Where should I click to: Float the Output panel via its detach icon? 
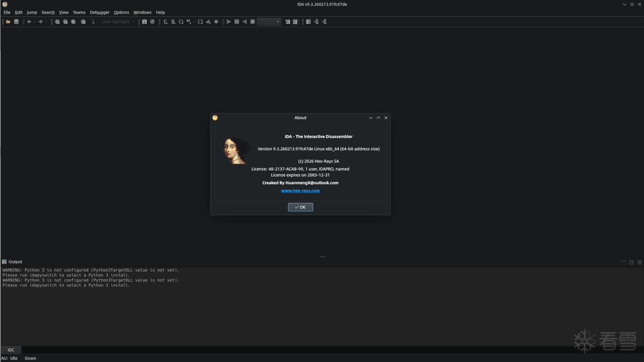click(631, 262)
